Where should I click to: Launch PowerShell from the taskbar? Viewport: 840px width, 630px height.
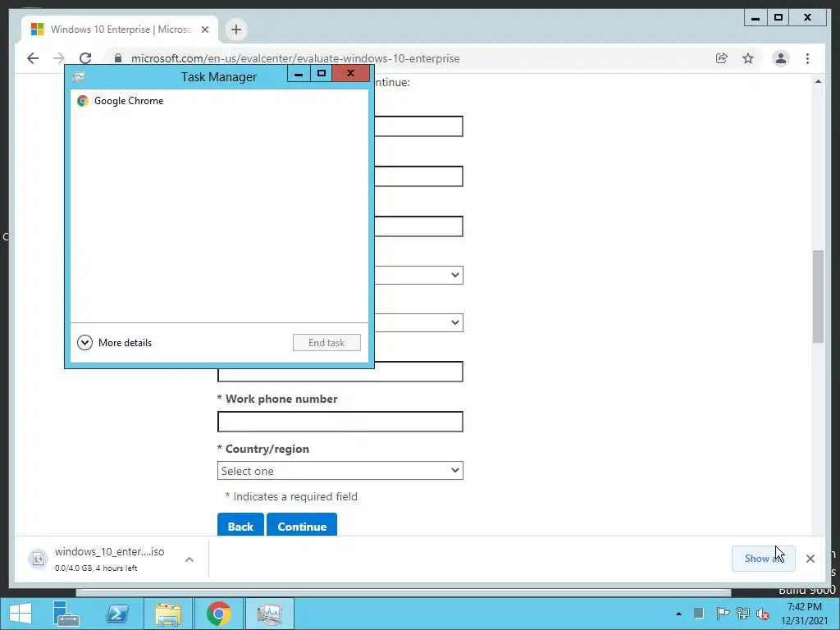tap(117, 614)
